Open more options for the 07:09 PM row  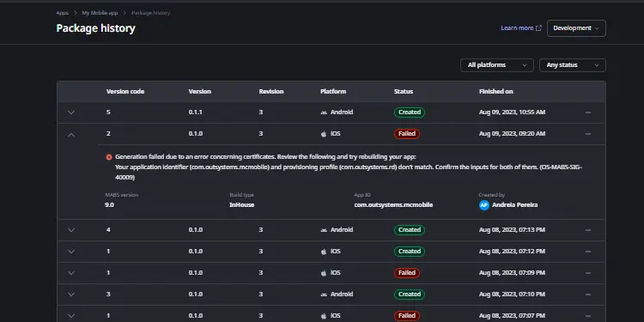point(588,272)
